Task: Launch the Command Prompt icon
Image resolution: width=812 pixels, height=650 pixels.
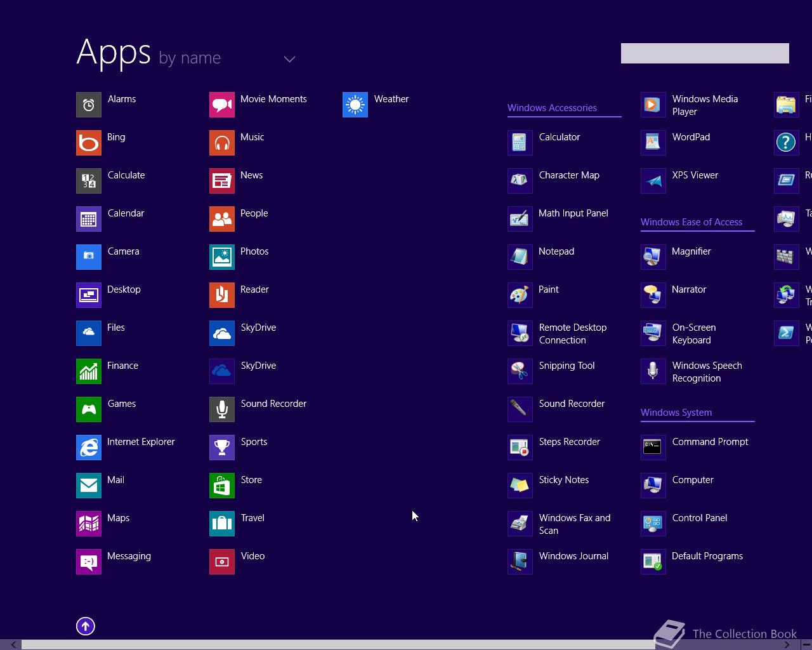Action: 653,448
